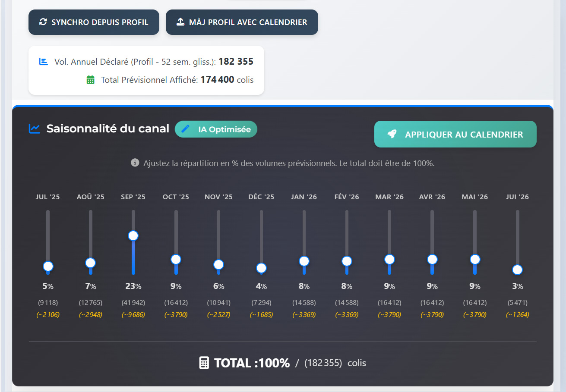566x392 pixels.
Task: Click the 6% value under NOV '25
Action: pos(218,286)
